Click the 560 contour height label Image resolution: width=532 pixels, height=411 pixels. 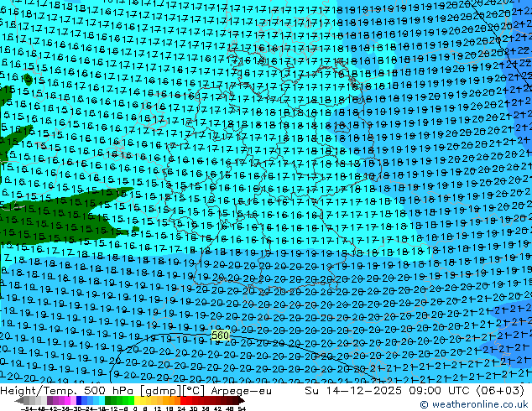pyautogui.click(x=220, y=336)
